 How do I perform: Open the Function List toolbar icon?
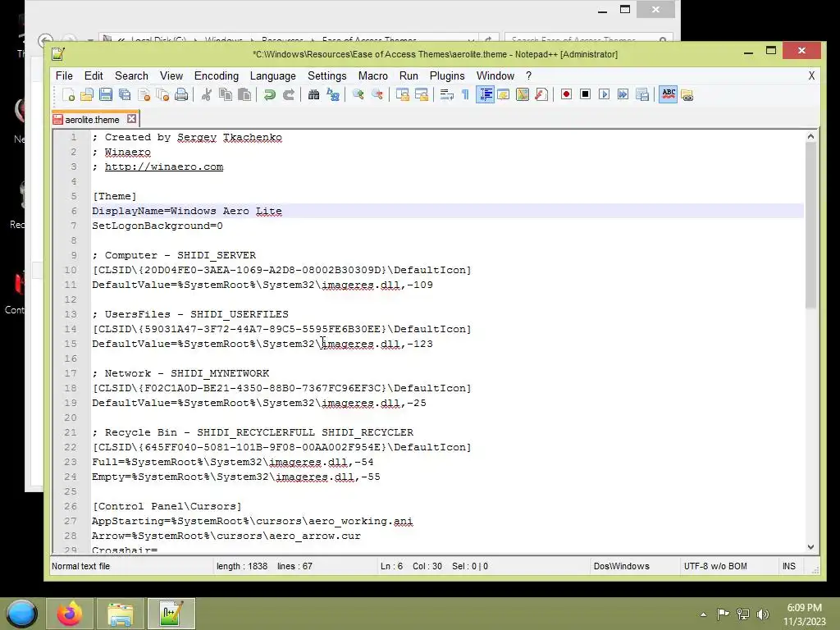pyautogui.click(x=541, y=95)
